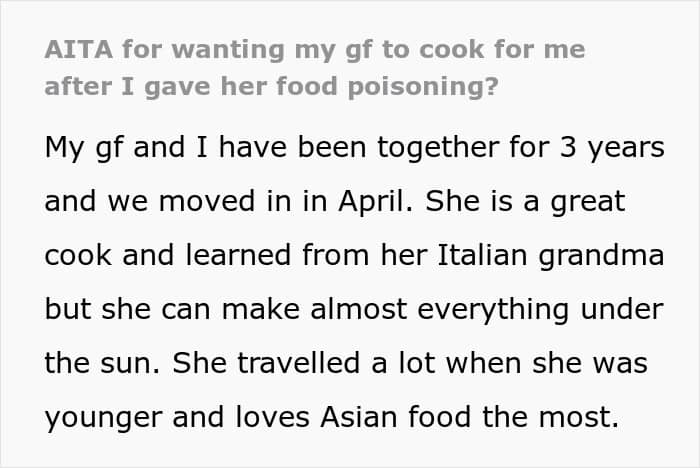This screenshot has width=700, height=468.
Task: Click the word 'almost' in the paragraph
Action: pos(359,309)
